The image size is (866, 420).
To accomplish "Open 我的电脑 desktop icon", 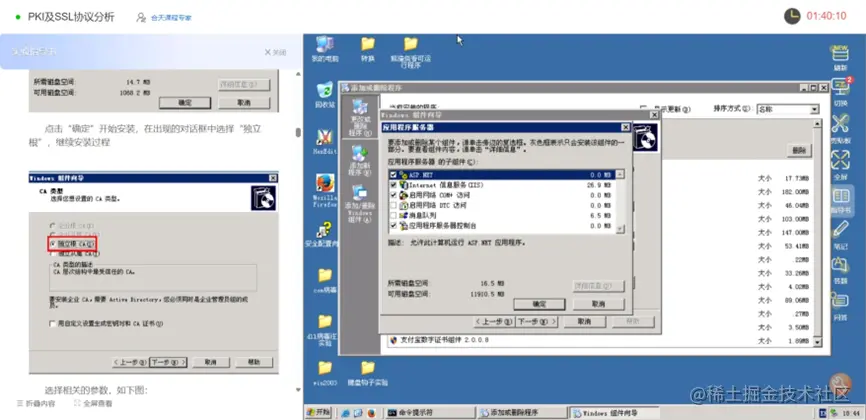I will pyautogui.click(x=324, y=49).
